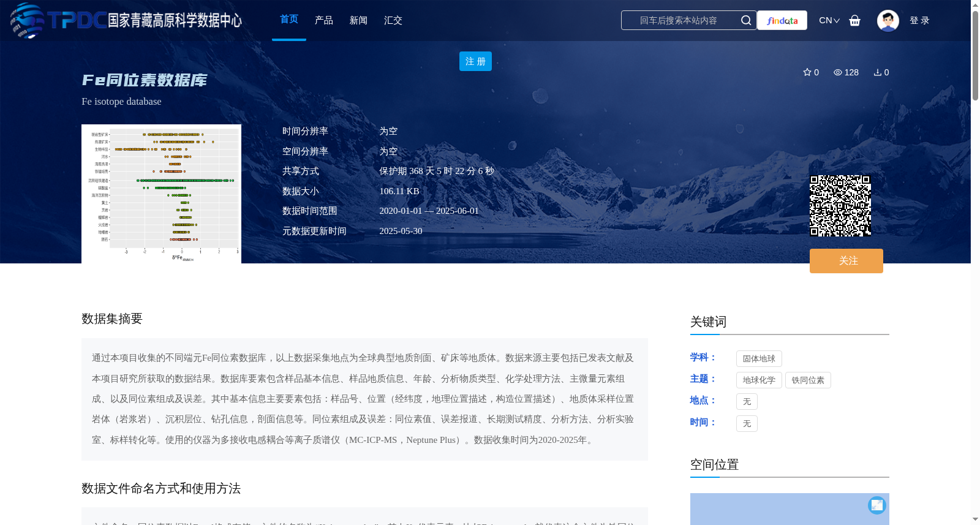Click the Fe同位素数据库 title
The height and width of the screenshot is (525, 980).
coord(145,80)
